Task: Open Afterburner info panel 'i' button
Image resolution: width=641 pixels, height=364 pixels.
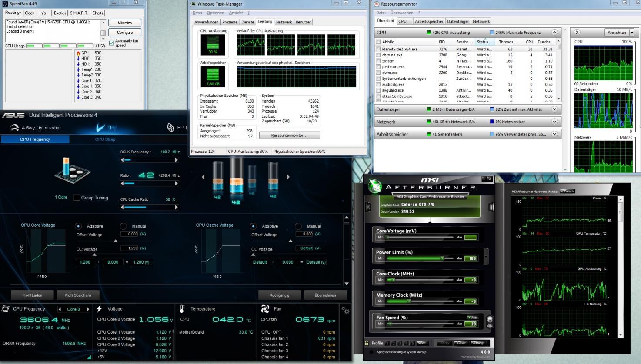Action: pyautogui.click(x=491, y=207)
